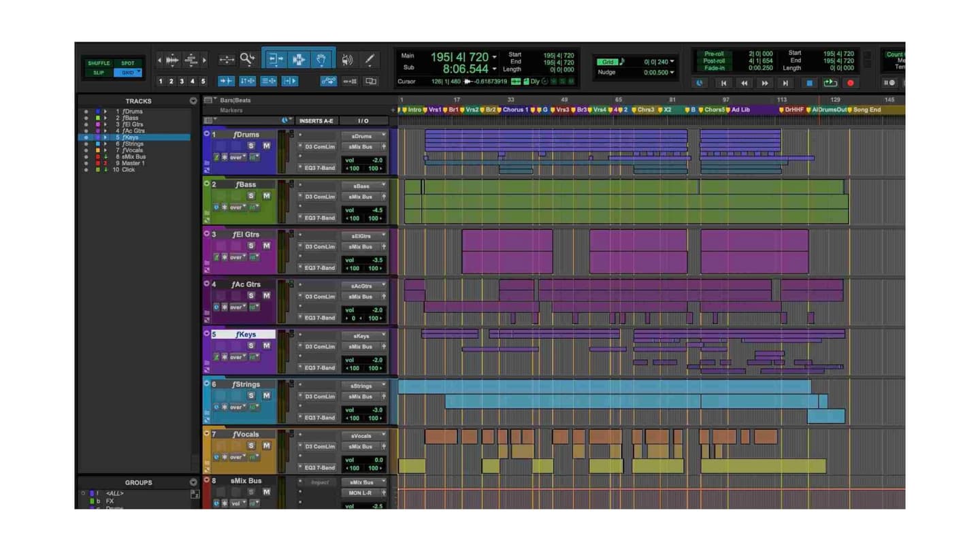Select the Grabber hand tool
Screen dimensions: 980x551
click(322, 60)
